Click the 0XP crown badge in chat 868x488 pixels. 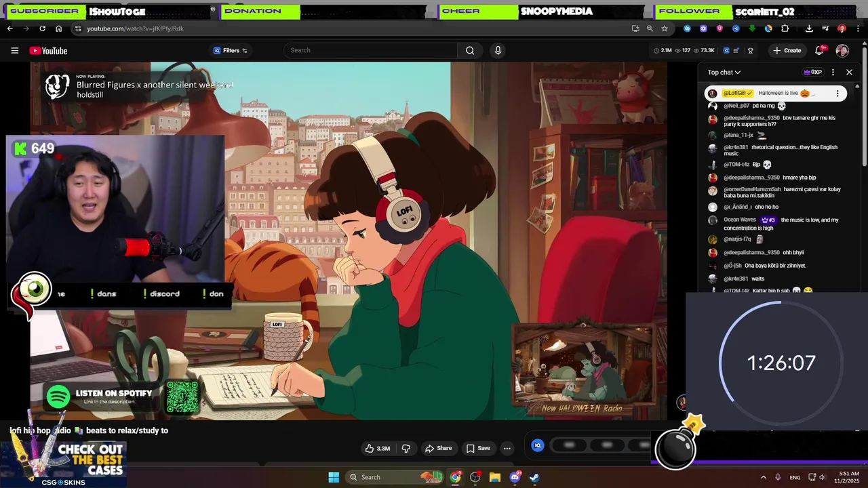(x=812, y=72)
